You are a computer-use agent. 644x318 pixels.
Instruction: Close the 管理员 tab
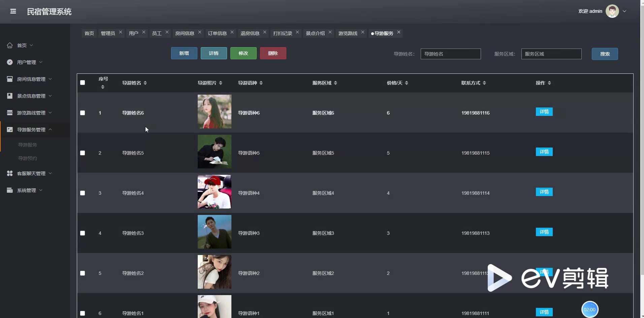(x=121, y=32)
